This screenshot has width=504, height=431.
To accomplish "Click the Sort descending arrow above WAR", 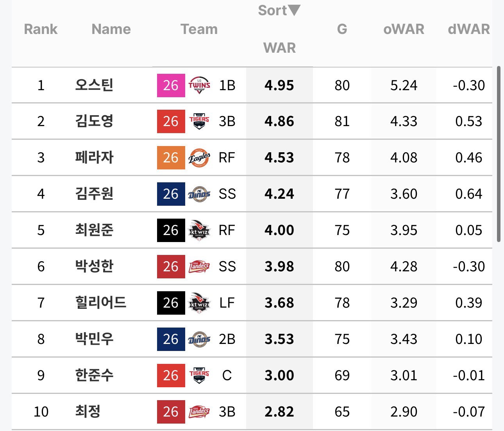I will tap(294, 11).
